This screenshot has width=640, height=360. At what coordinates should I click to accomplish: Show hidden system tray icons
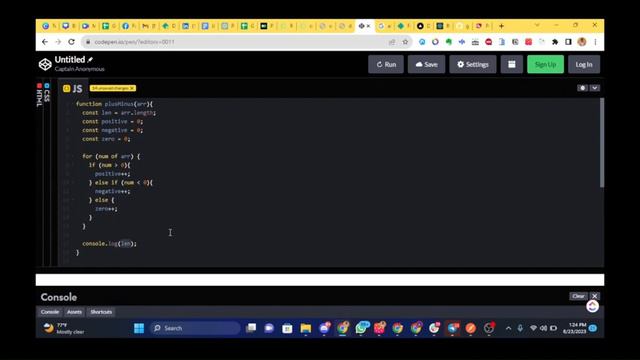point(508,328)
